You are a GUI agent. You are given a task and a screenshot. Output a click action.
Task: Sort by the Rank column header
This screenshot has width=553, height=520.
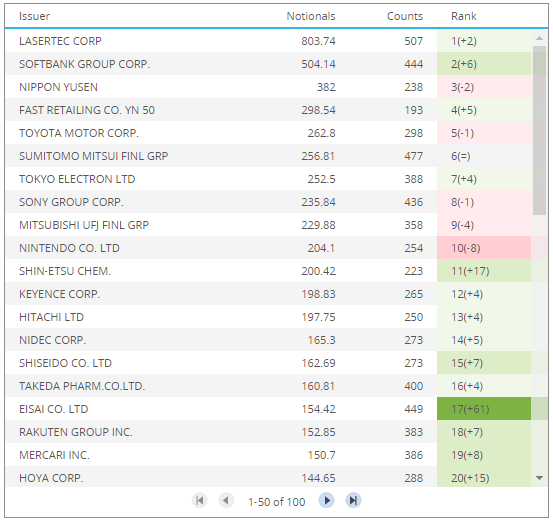point(463,16)
